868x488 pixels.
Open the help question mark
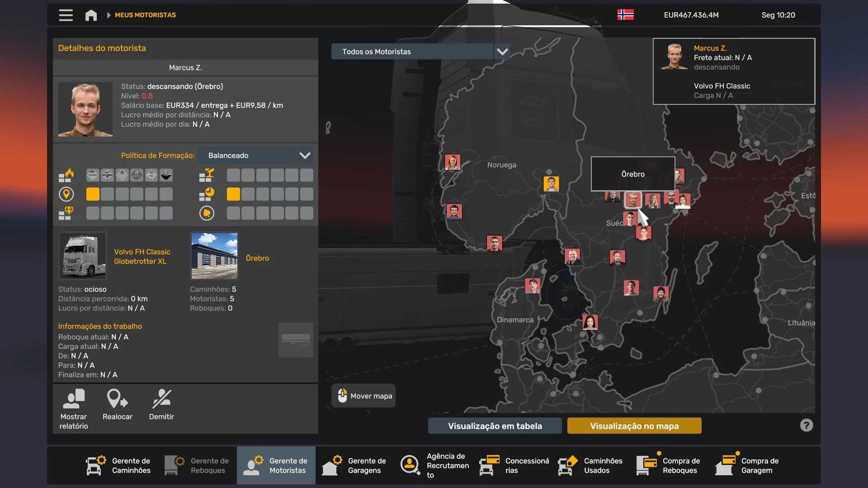[x=806, y=425]
